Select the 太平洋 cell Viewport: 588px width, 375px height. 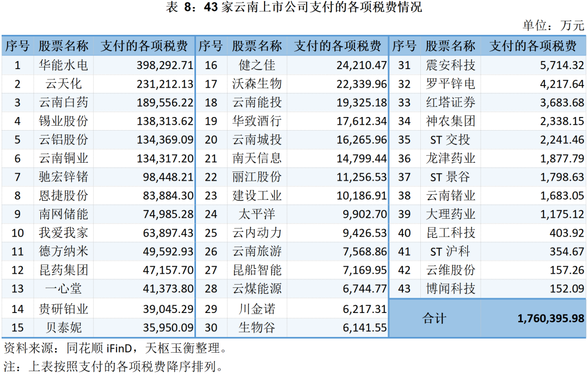(x=257, y=214)
